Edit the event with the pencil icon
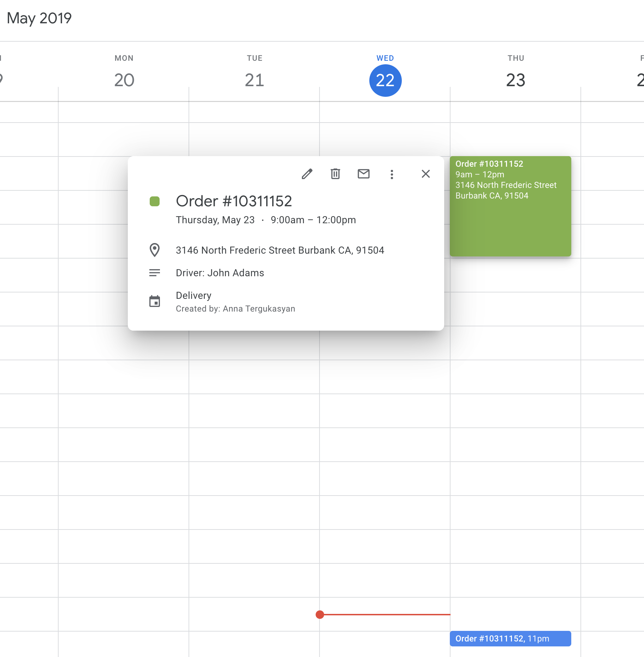644x657 pixels. pos(307,174)
